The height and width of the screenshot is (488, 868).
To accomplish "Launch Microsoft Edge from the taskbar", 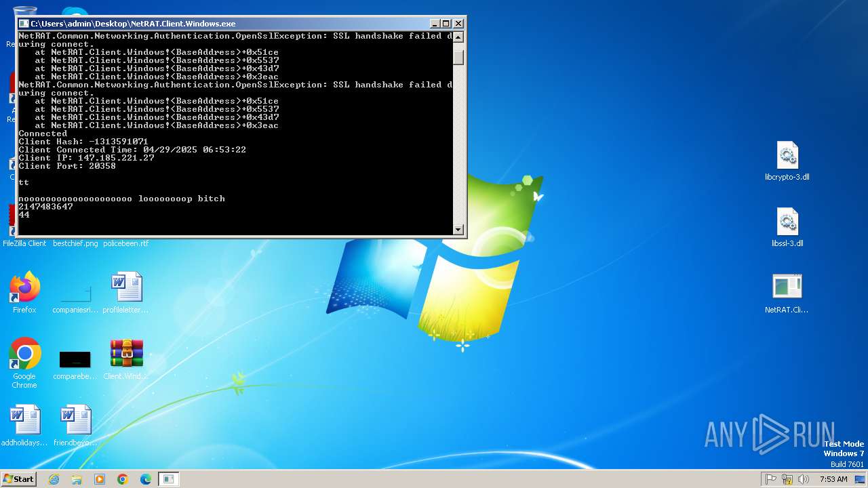I will [x=146, y=479].
